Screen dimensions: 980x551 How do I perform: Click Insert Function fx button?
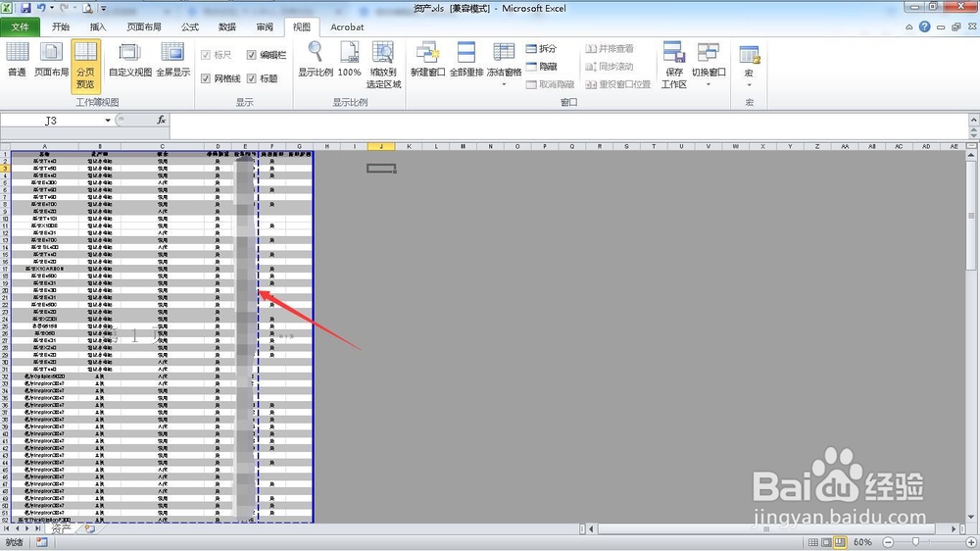click(x=162, y=120)
